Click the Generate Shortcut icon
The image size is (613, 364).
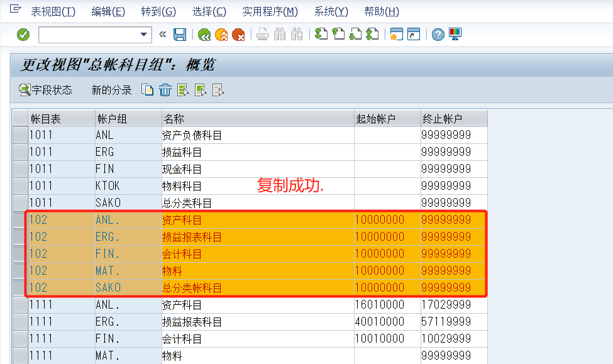tap(414, 35)
